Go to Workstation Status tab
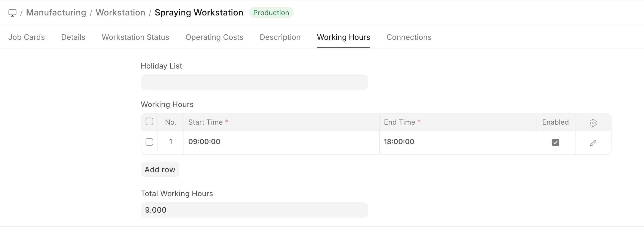 135,37
